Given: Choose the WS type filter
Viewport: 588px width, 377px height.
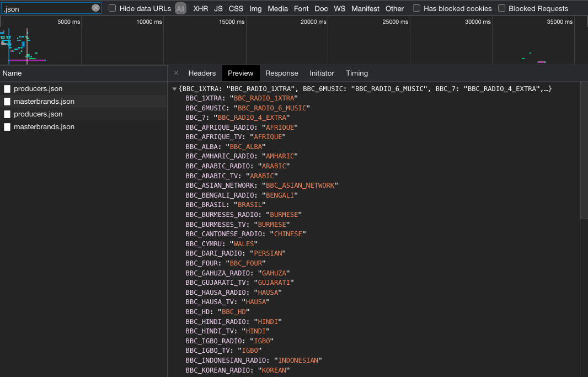Looking at the screenshot, I should click(339, 9).
